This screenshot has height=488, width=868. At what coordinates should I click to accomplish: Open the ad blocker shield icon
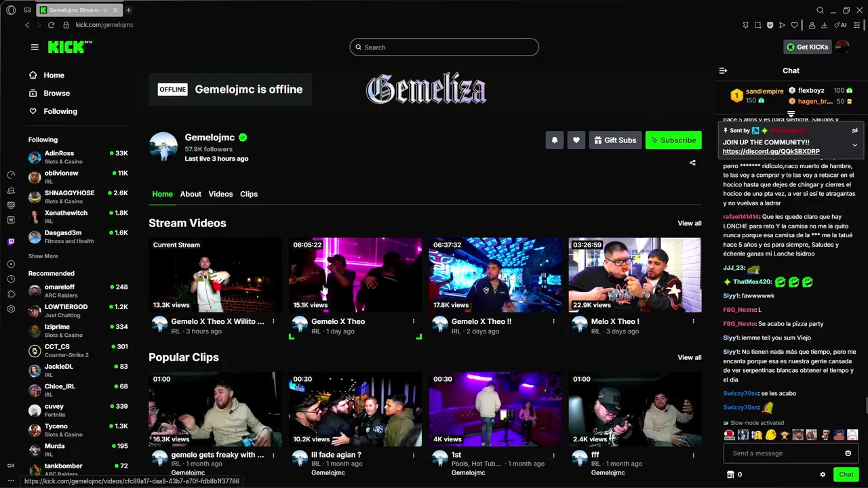[x=770, y=25]
